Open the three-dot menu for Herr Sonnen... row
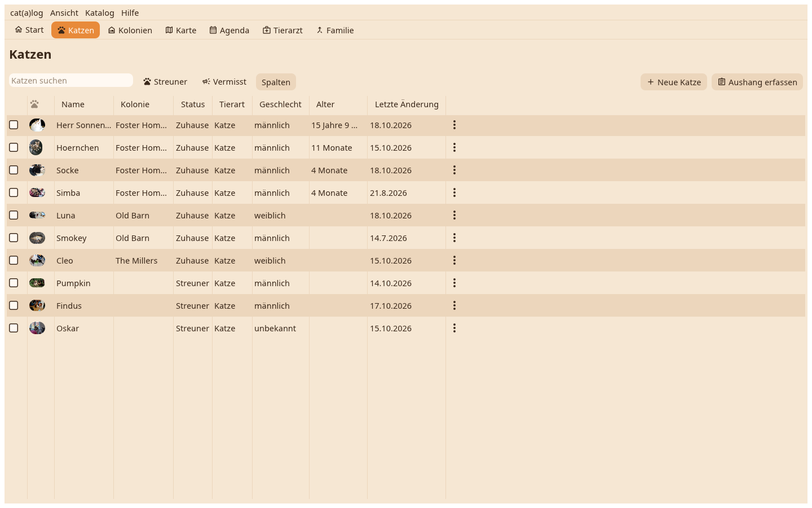This screenshot has height=508, width=812. [x=454, y=125]
